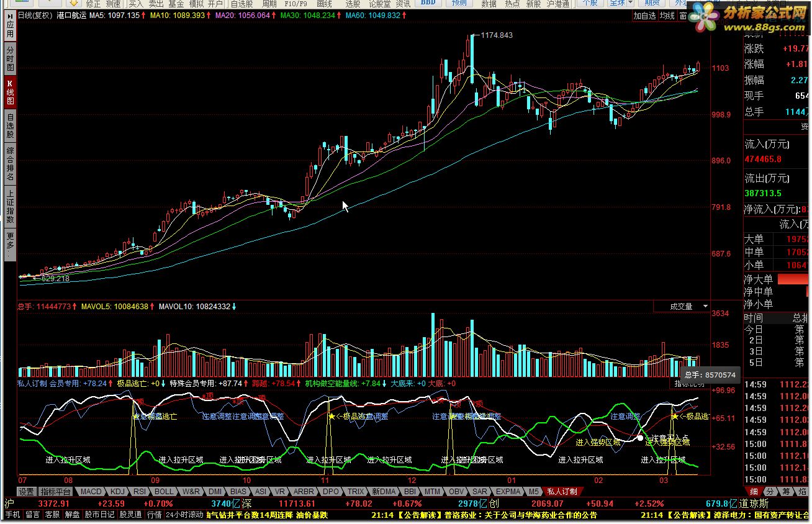Image resolution: width=812 pixels, height=524 pixels.
Task: Click the 沪 index value 3372.91
Action: pyautogui.click(x=55, y=504)
